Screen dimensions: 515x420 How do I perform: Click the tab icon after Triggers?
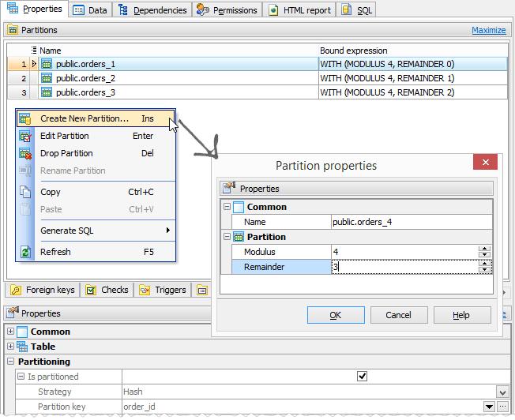[x=202, y=291]
